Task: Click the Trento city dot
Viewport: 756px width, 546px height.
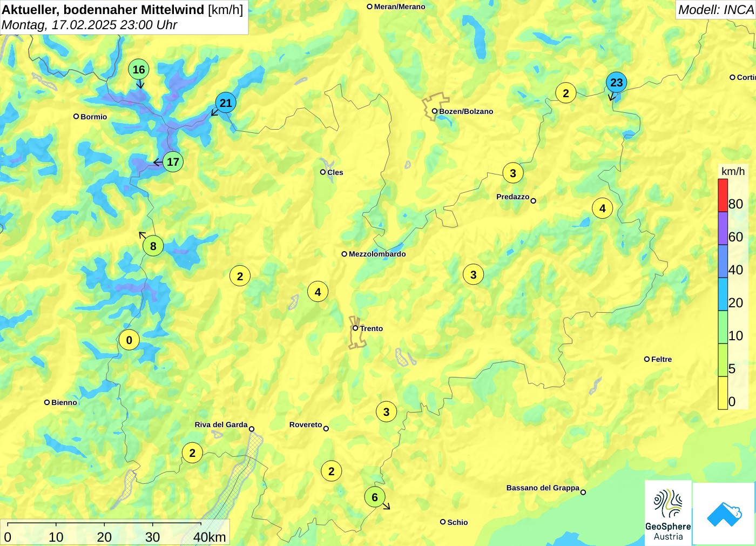Action: pos(355,328)
